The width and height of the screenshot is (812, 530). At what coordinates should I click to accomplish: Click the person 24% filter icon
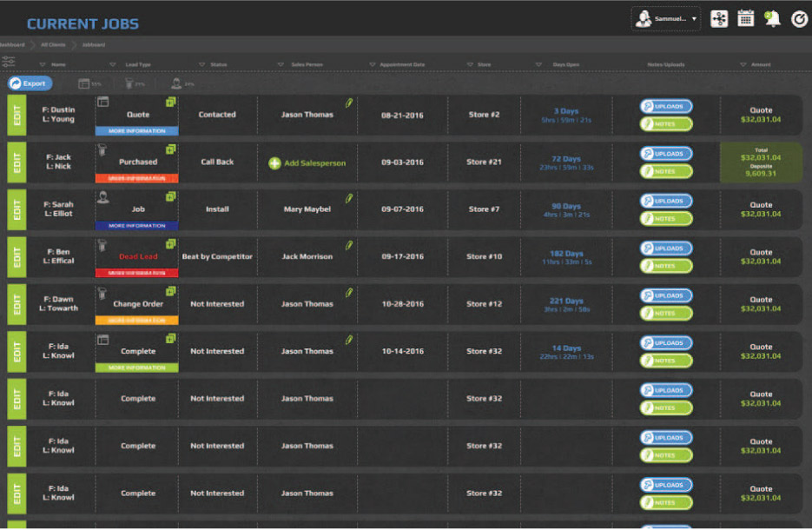[x=176, y=83]
